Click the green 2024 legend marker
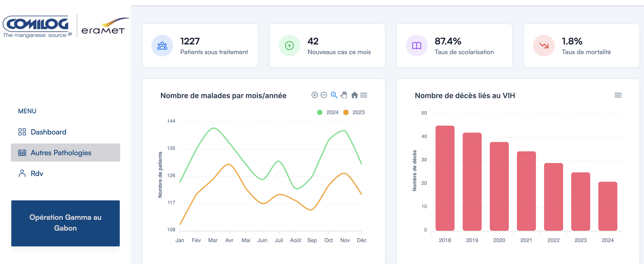The height and width of the screenshot is (264, 644). (320, 112)
